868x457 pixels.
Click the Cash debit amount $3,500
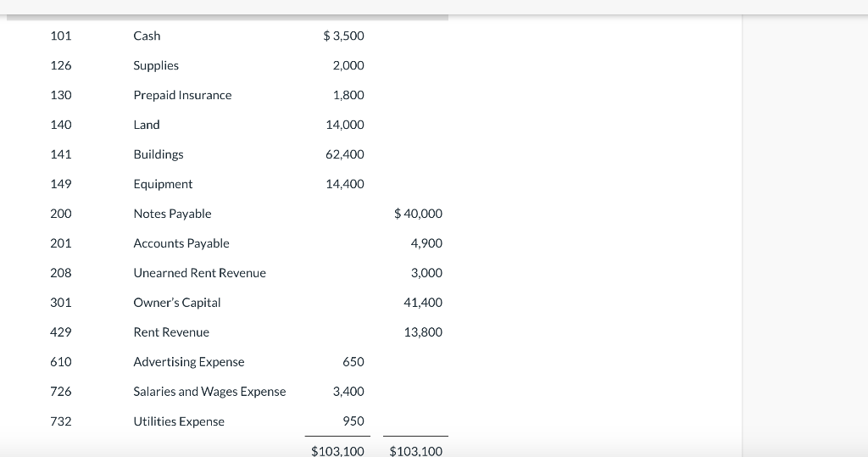coord(344,36)
